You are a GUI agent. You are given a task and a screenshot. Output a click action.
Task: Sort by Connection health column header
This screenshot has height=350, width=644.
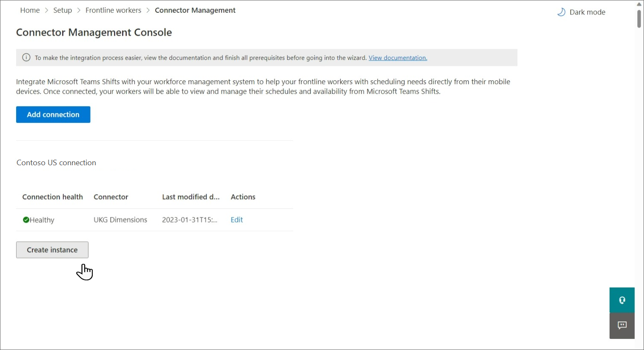tap(52, 197)
